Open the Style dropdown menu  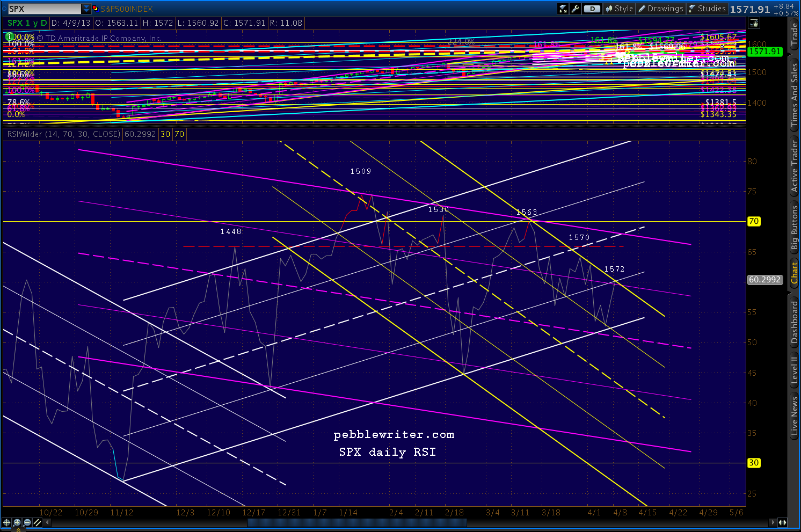[620, 9]
